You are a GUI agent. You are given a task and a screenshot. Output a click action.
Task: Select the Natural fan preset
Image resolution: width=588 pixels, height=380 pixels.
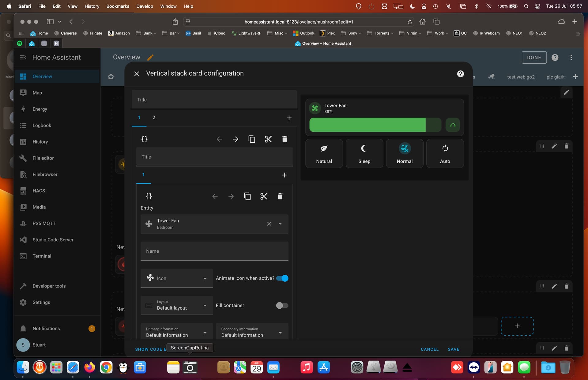click(324, 153)
